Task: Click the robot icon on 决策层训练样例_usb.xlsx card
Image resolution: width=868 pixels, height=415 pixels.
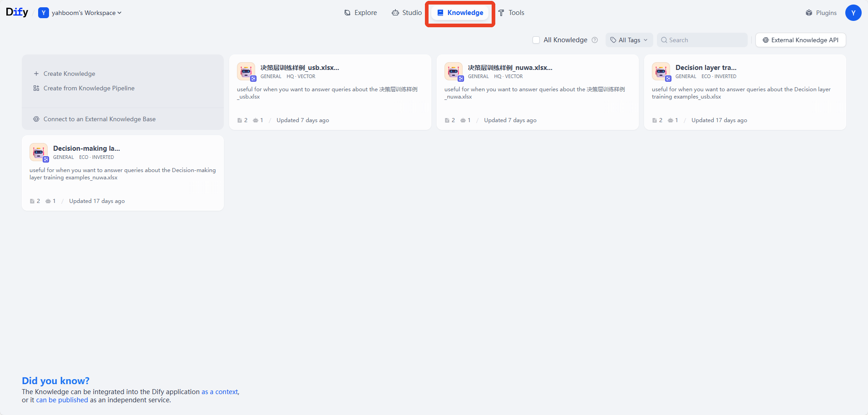Action: pyautogui.click(x=246, y=71)
